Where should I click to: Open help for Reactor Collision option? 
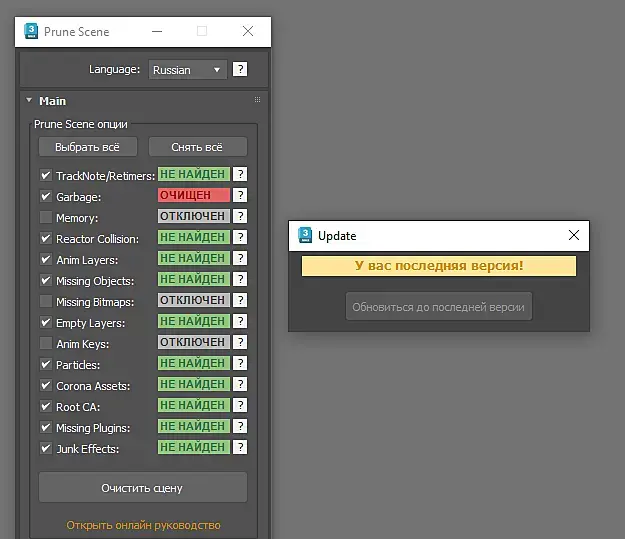pyautogui.click(x=240, y=237)
